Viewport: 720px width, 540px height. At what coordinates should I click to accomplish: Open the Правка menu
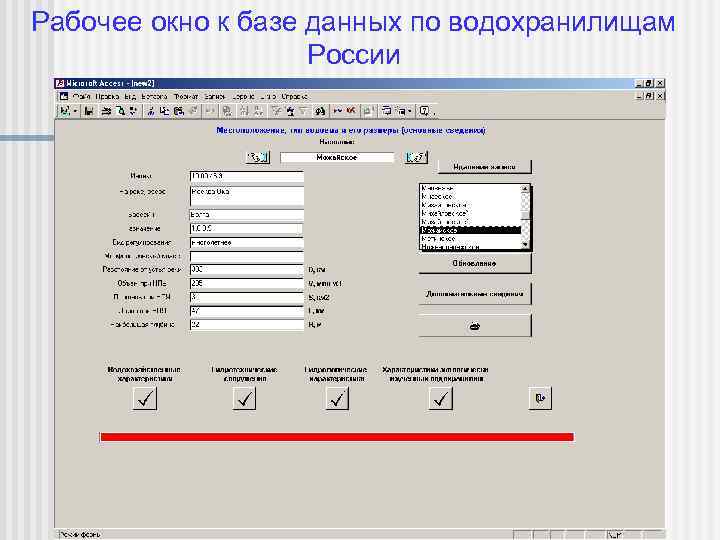tap(107, 97)
